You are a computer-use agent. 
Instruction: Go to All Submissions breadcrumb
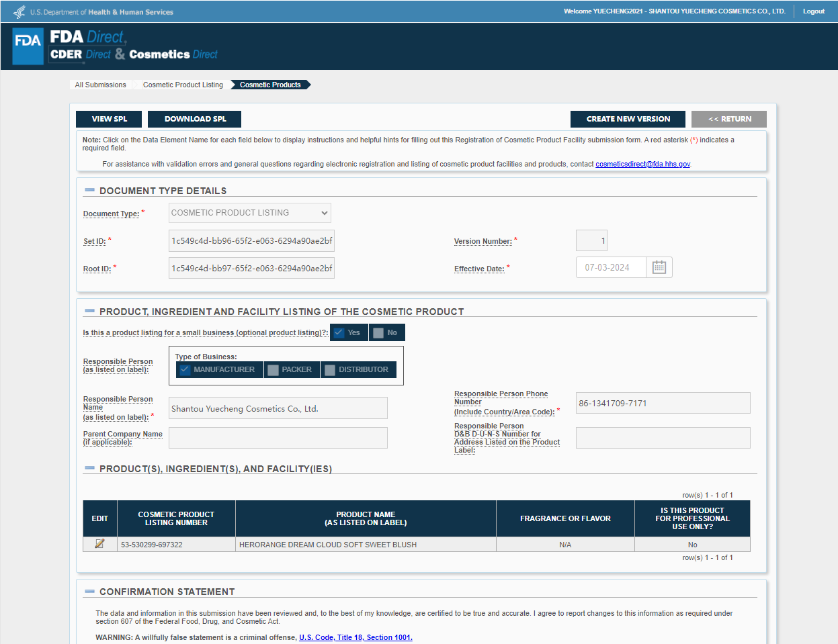coord(100,85)
